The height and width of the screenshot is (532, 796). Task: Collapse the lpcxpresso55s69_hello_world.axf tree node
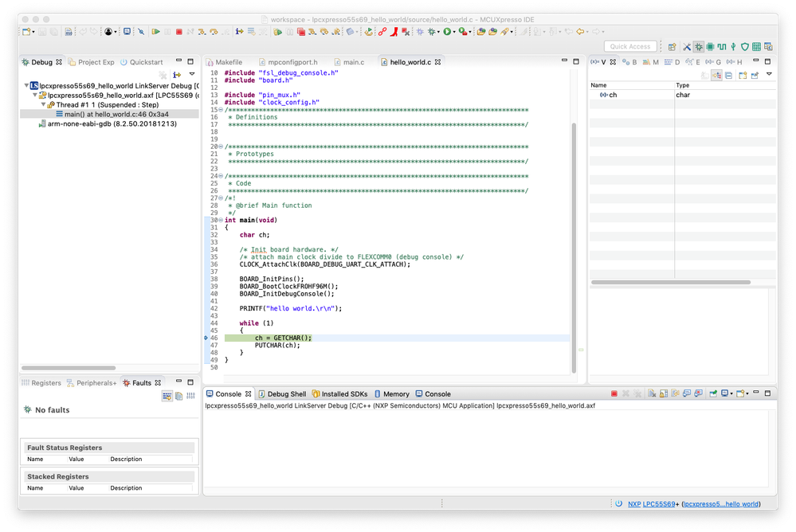click(x=35, y=96)
